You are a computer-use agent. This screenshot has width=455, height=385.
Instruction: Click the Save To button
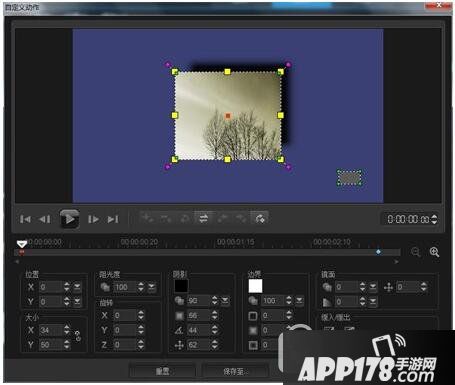(235, 371)
